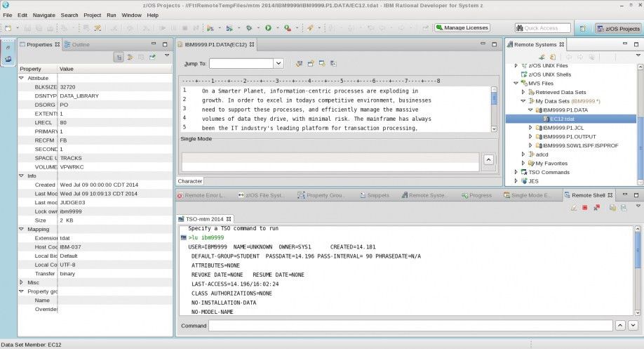
Task: Expand the TSO Commands node
Action: click(x=516, y=172)
